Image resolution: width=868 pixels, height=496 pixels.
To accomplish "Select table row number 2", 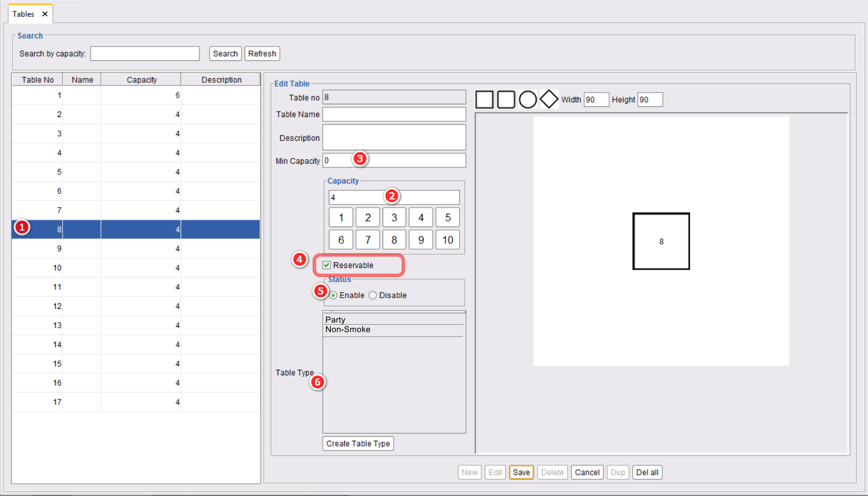I will [x=136, y=115].
